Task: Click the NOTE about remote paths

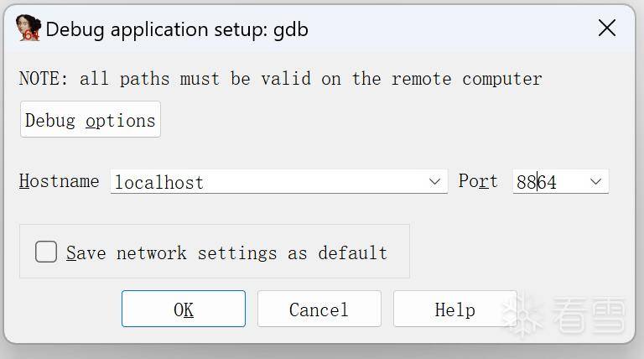Action: (280, 79)
